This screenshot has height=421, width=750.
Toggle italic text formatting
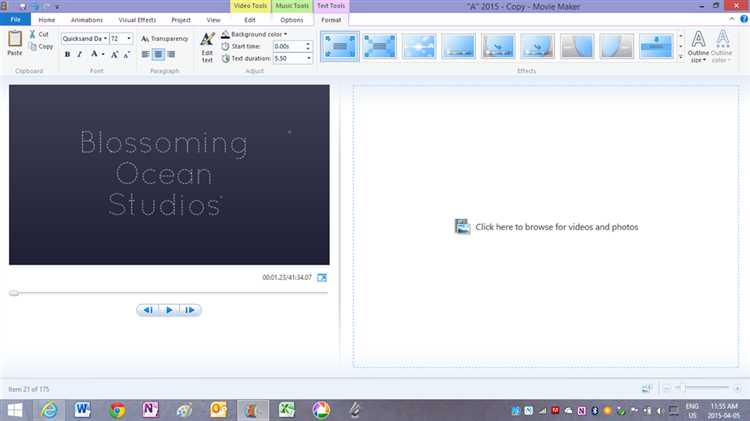click(x=80, y=54)
